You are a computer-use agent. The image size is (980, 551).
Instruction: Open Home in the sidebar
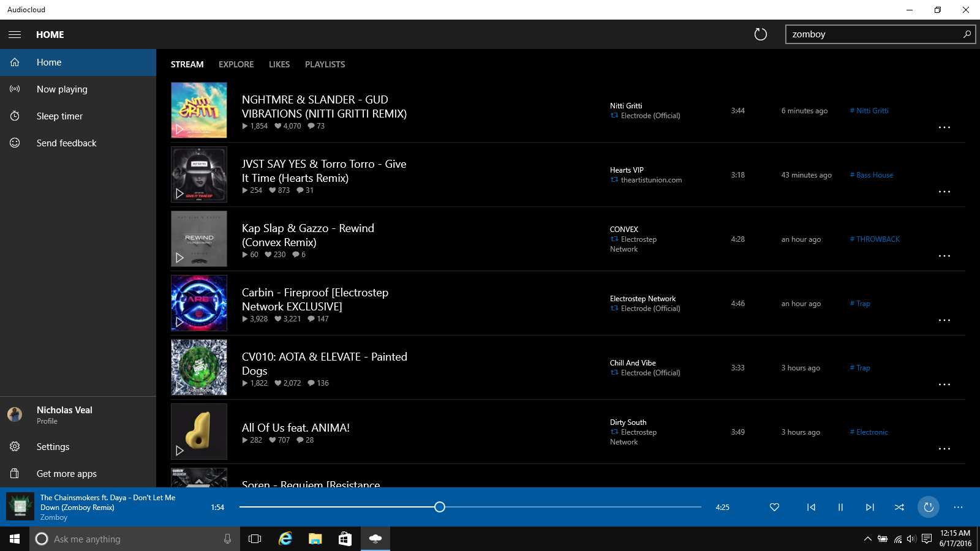click(x=78, y=62)
